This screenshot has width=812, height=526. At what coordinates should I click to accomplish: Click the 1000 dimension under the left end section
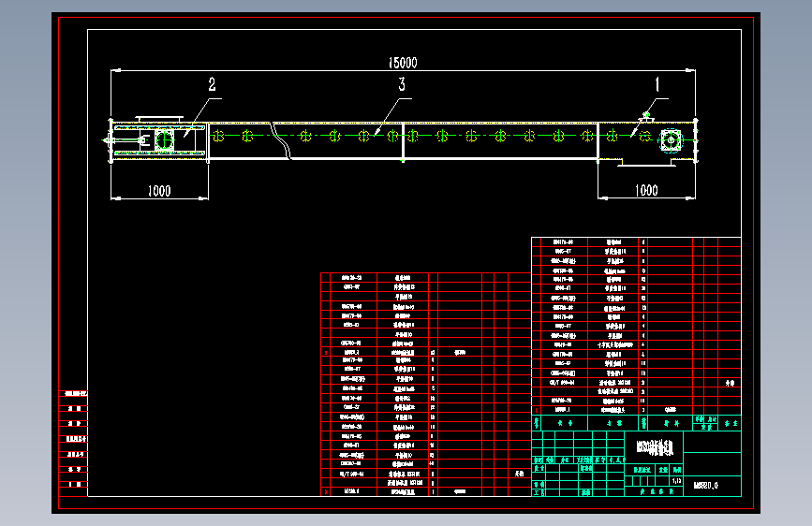pyautogui.click(x=159, y=191)
